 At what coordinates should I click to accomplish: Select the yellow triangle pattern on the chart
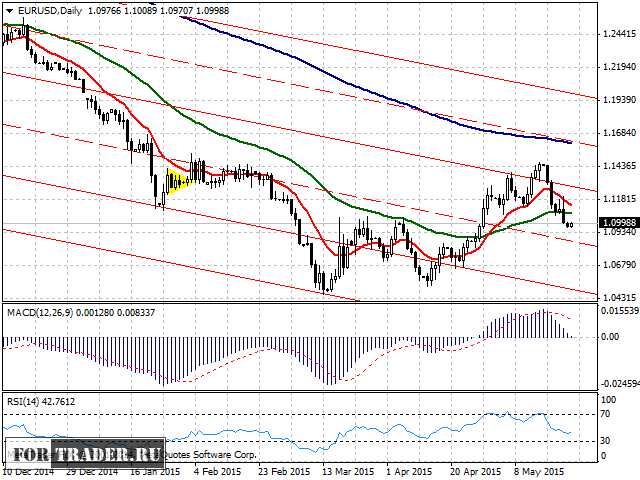pos(178,181)
